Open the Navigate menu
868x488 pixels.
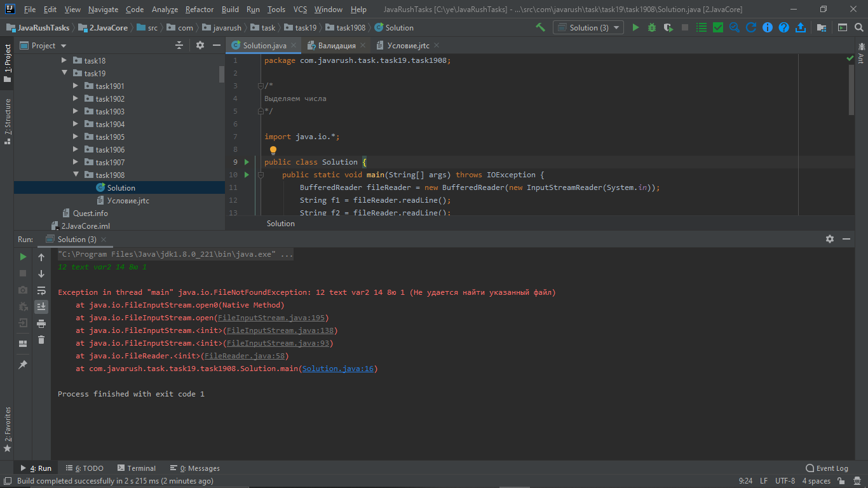click(103, 10)
